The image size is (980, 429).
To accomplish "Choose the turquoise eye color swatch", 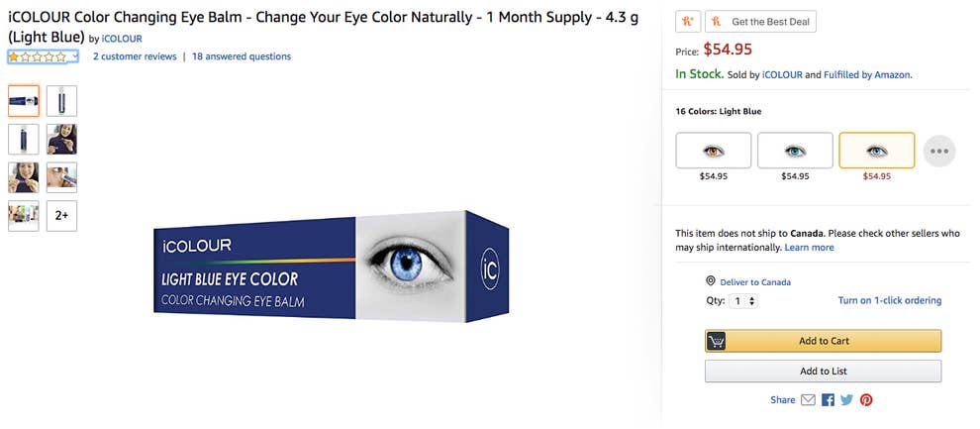I will click(795, 151).
